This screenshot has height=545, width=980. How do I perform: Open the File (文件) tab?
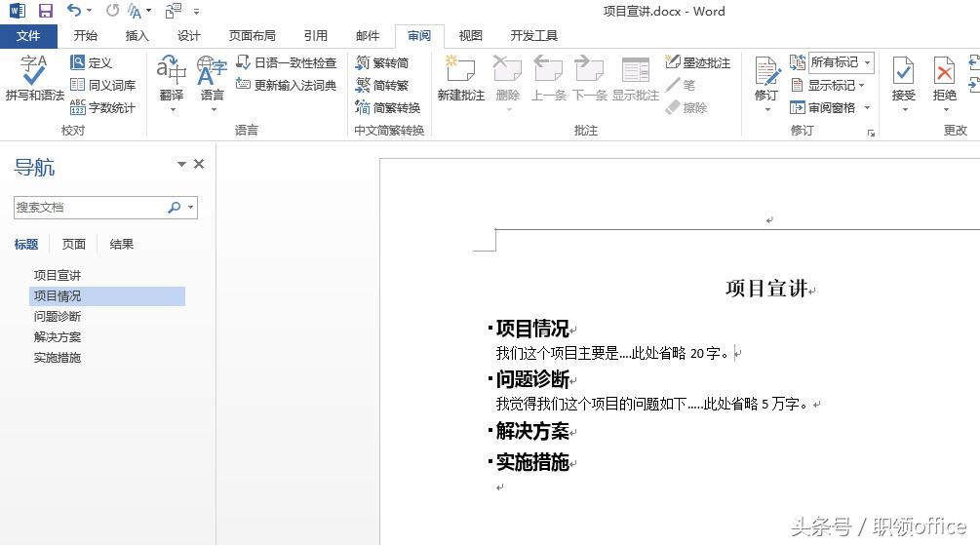tap(28, 36)
